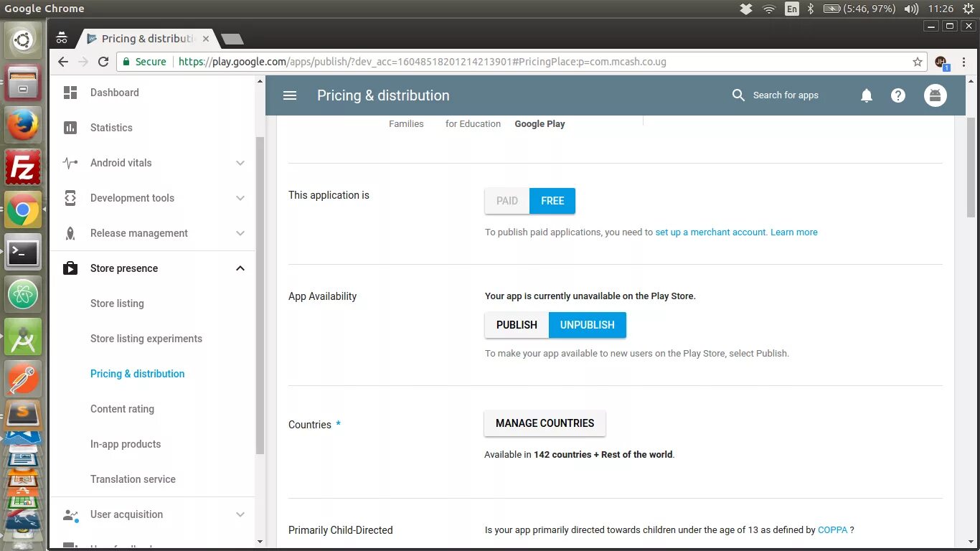Image resolution: width=980 pixels, height=551 pixels.
Task: Go to Store listing
Action: tap(117, 303)
